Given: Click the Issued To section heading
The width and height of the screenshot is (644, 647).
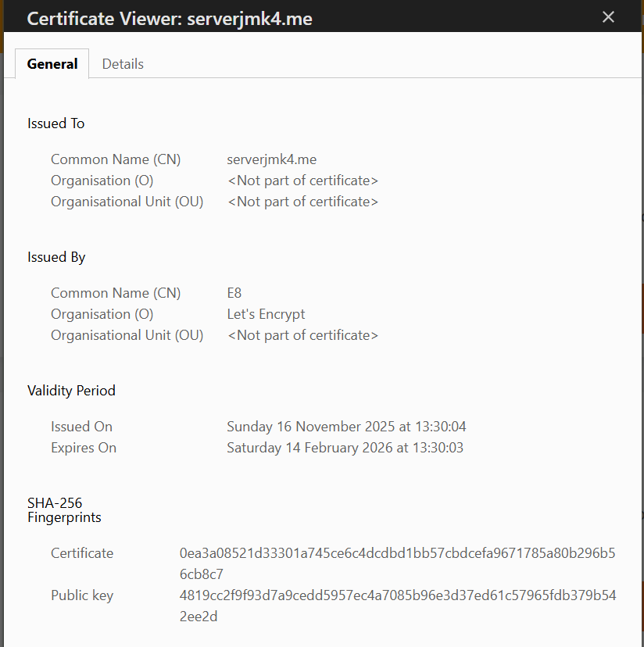Looking at the screenshot, I should 55,123.
